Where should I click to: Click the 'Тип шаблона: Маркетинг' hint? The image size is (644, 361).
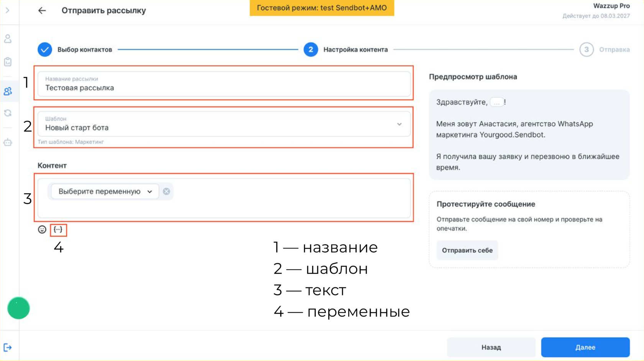[71, 142]
